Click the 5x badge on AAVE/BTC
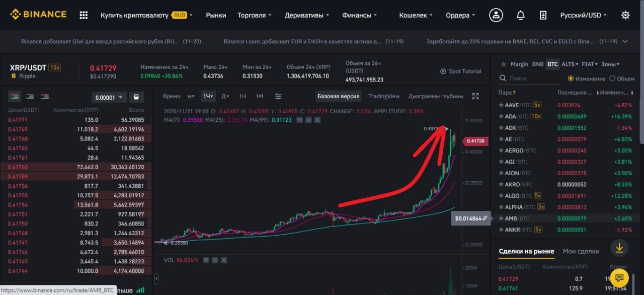The image size is (644, 295). pos(537,105)
